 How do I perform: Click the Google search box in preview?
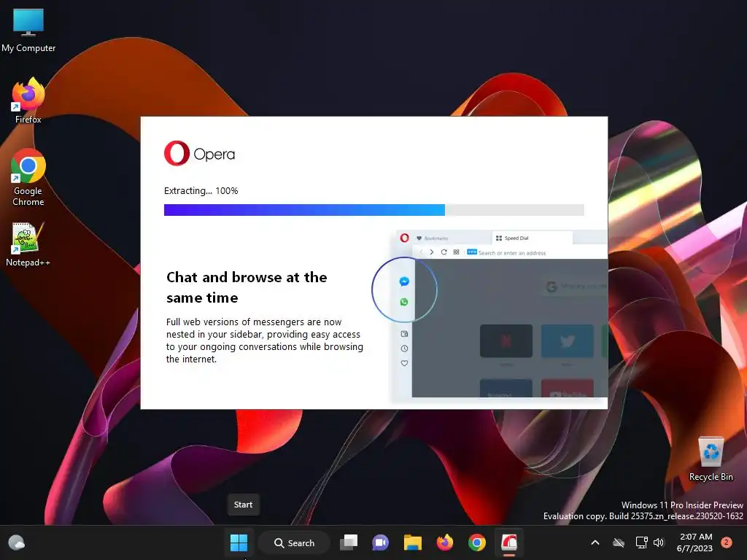tap(575, 286)
